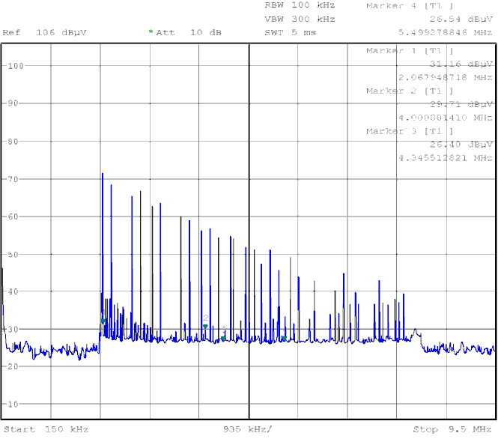
Task: Select the 5.499278846 MHz marker frequency value
Action: click(445, 33)
